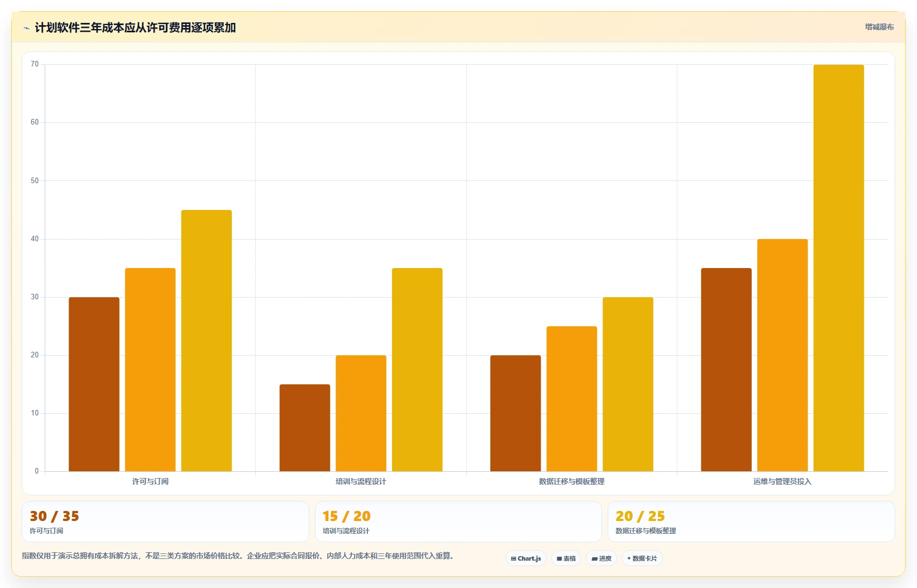Click the x-axis label 许可与订阅
Viewport: 917px width, 588px height.
[x=150, y=481]
